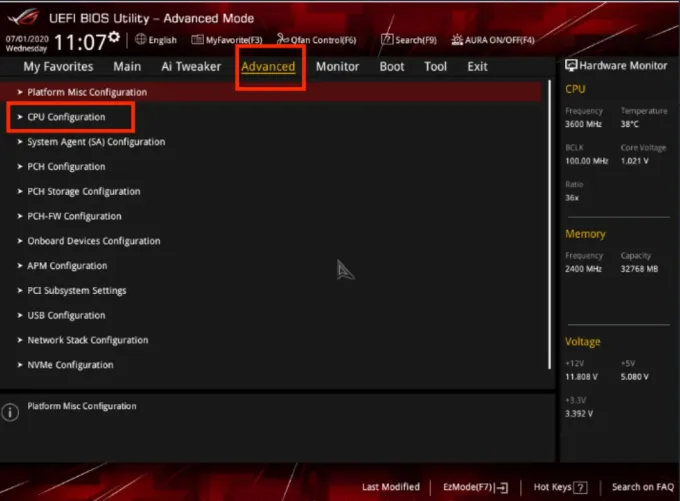The image size is (680, 501).
Task: Click the Hot Keys question mark icon
Action: (x=580, y=487)
